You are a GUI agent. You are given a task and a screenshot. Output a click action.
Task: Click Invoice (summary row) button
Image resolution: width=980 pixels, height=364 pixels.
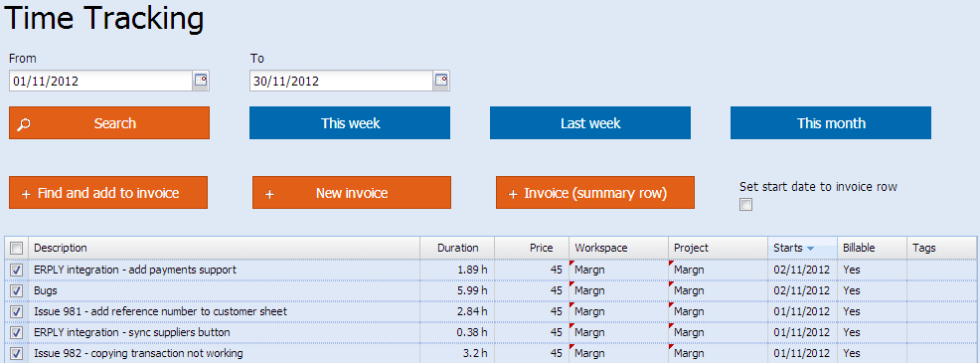pos(595,193)
